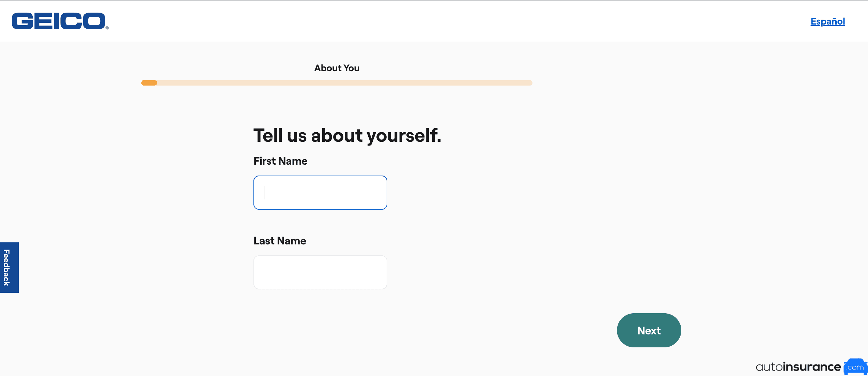Focus the First Name text field

pyautogui.click(x=320, y=193)
